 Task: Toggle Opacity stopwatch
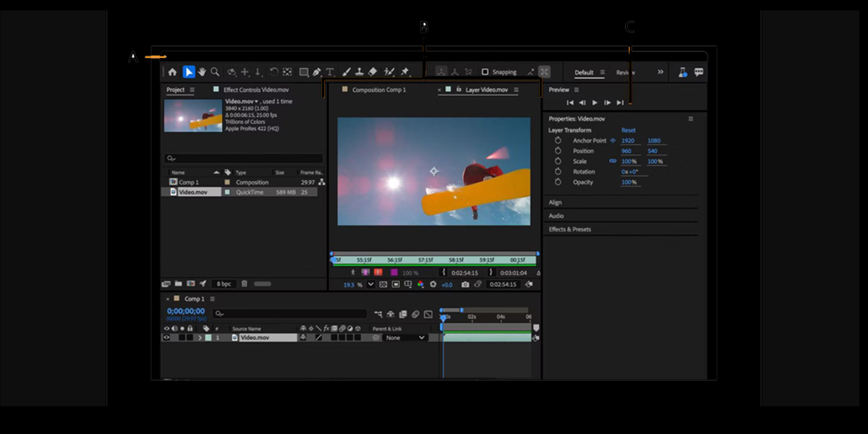click(x=558, y=182)
